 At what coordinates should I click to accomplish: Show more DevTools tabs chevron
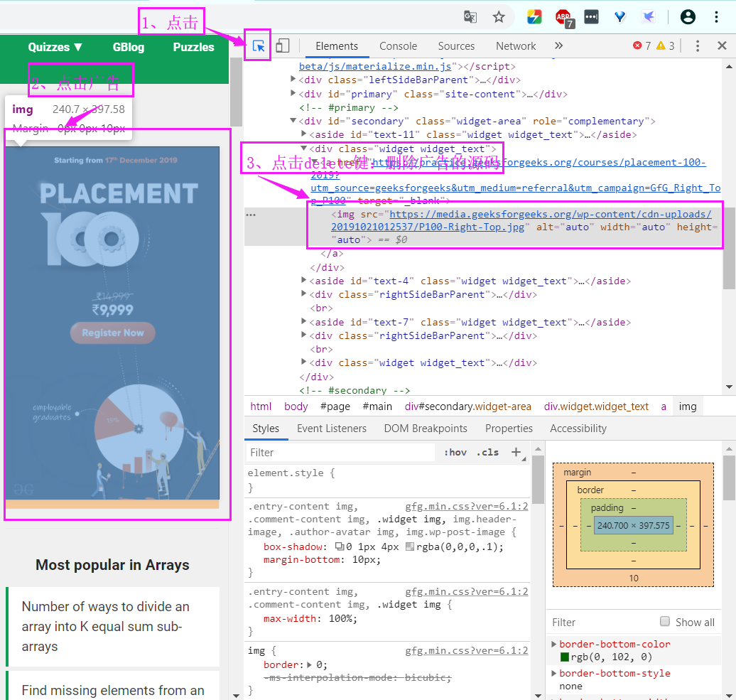(558, 45)
